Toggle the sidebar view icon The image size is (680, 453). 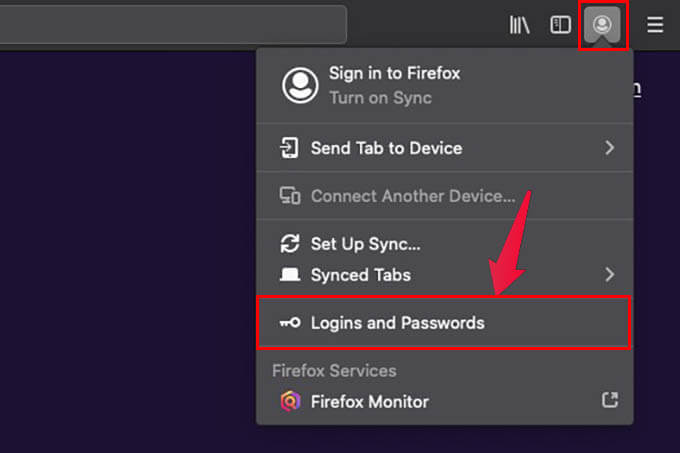561,25
